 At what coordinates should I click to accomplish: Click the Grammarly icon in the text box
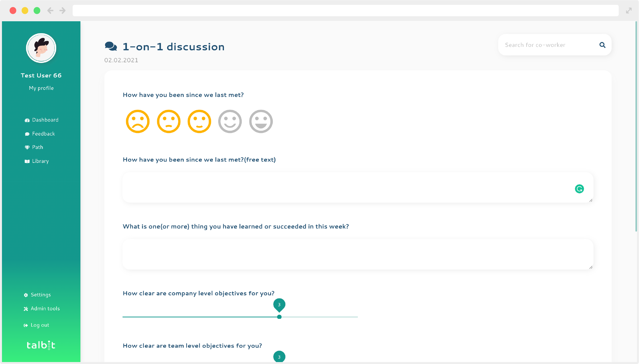(579, 189)
